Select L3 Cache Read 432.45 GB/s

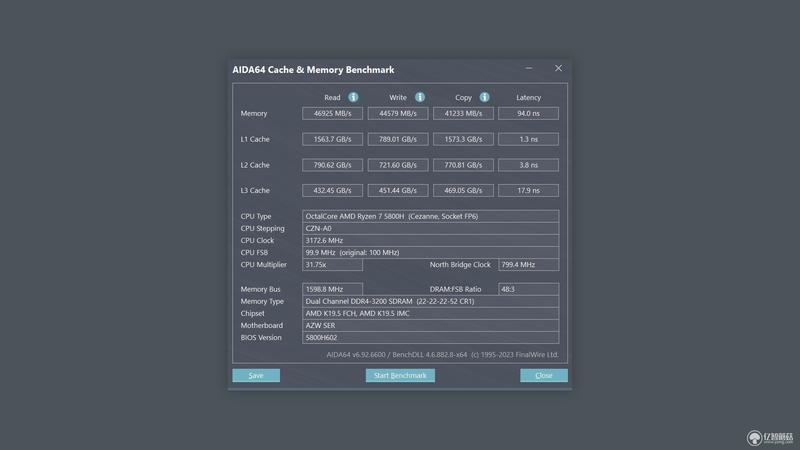pyautogui.click(x=333, y=190)
